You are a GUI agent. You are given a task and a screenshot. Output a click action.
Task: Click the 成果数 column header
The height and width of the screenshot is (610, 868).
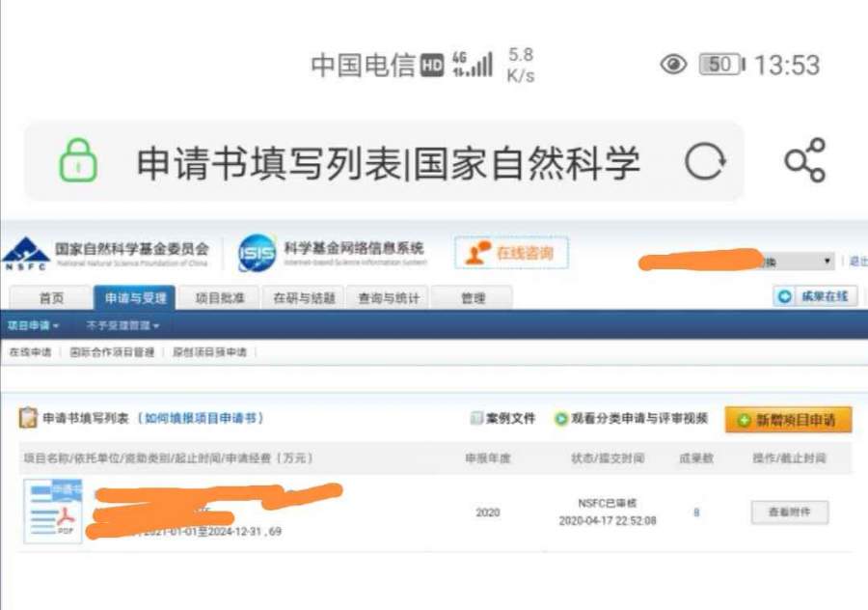pyautogui.click(x=696, y=458)
